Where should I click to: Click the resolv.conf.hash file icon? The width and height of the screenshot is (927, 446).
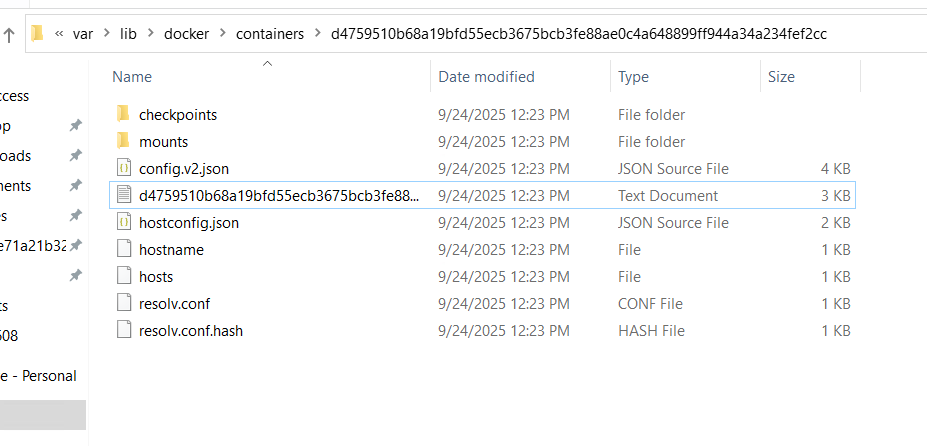pos(123,330)
